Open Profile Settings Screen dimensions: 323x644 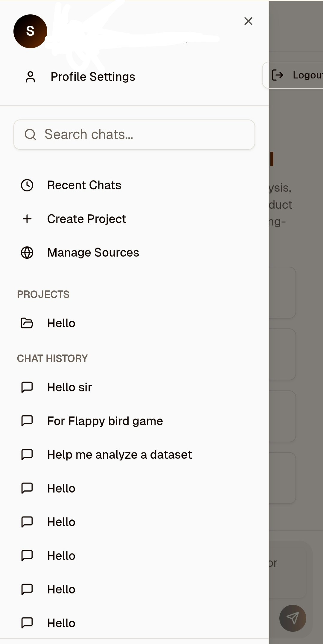click(93, 77)
